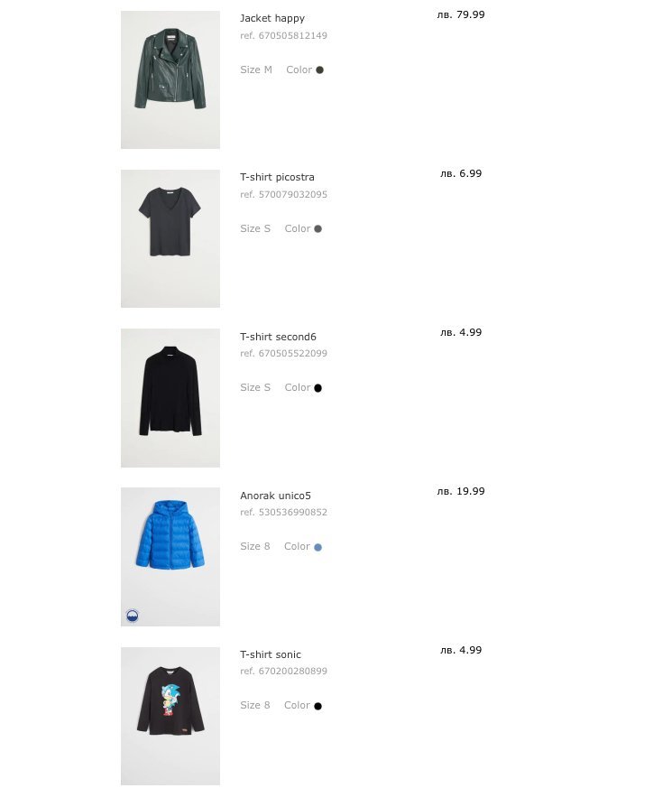This screenshot has height=788, width=672.
Task: Click the T-shirt picostra grey color swatch
Action: [318, 228]
